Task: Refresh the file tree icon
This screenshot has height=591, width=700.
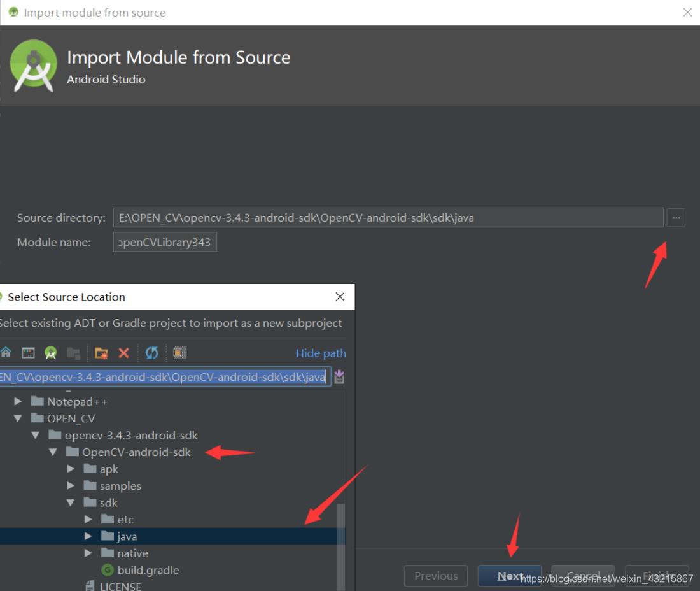Action: tap(152, 353)
